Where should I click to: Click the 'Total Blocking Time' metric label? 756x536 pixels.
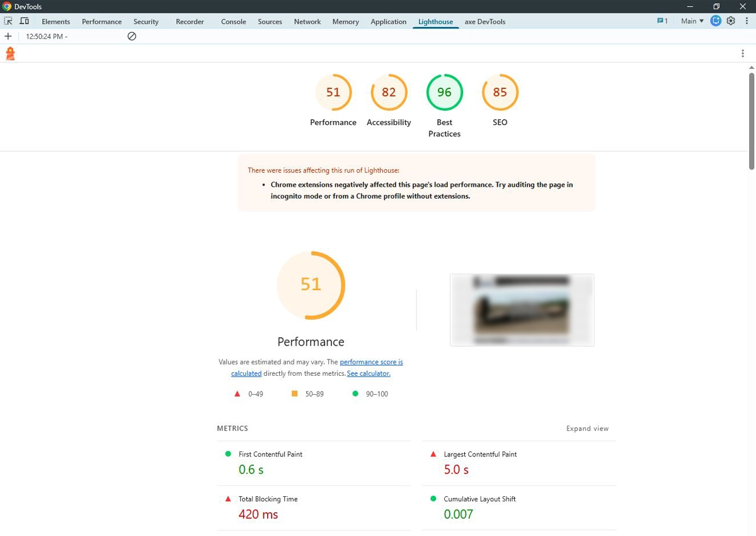point(268,499)
